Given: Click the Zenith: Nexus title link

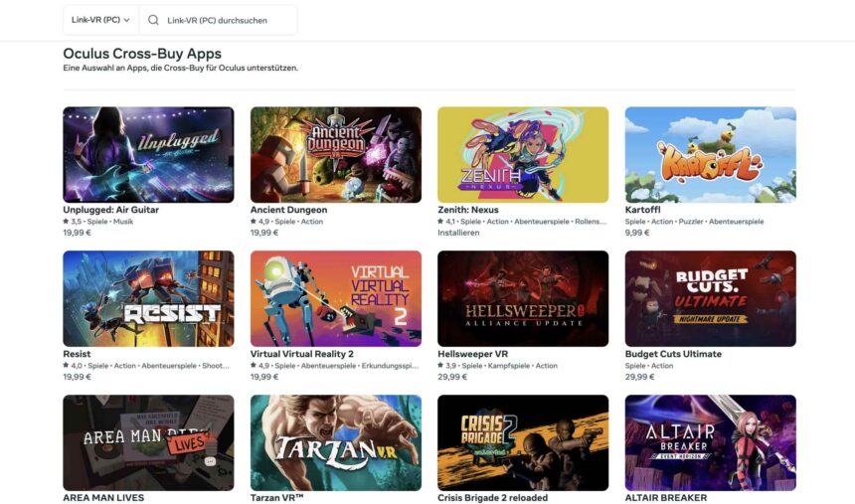Looking at the screenshot, I should point(468,210).
